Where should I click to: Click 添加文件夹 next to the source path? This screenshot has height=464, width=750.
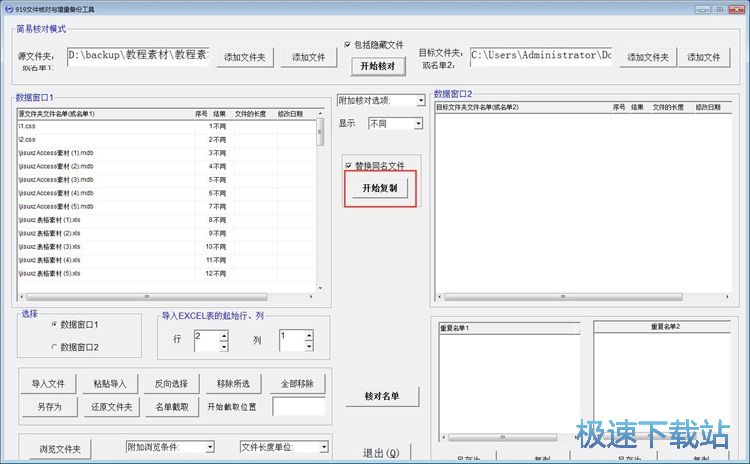245,57
